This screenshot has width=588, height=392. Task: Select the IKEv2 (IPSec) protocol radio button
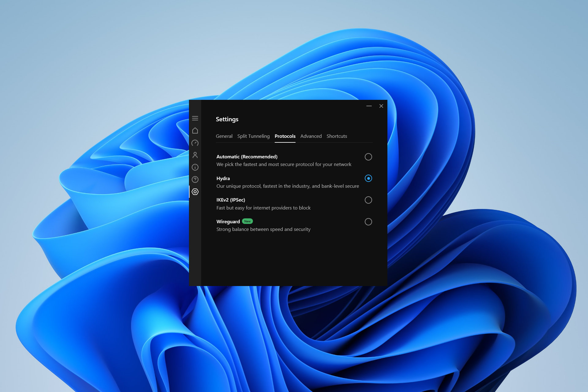point(368,200)
